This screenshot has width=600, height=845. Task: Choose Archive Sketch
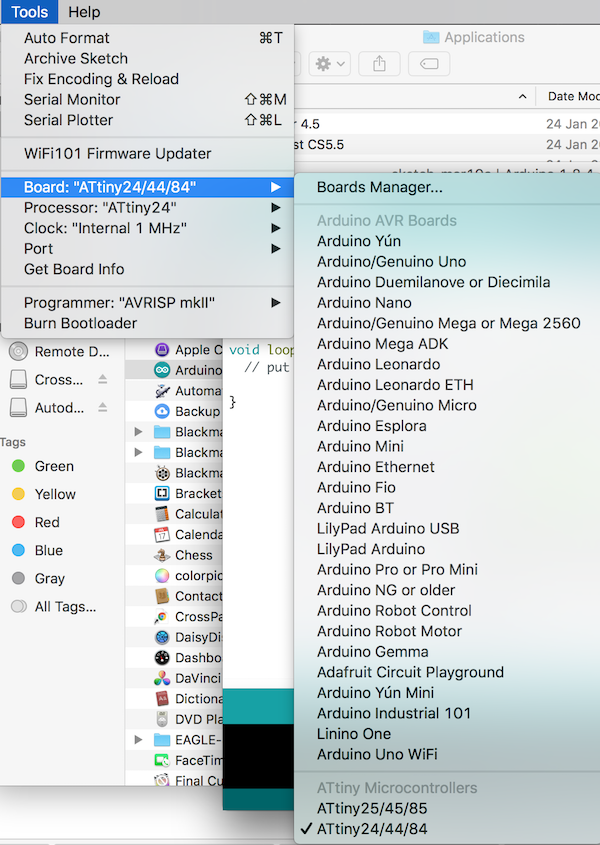(x=147, y=58)
